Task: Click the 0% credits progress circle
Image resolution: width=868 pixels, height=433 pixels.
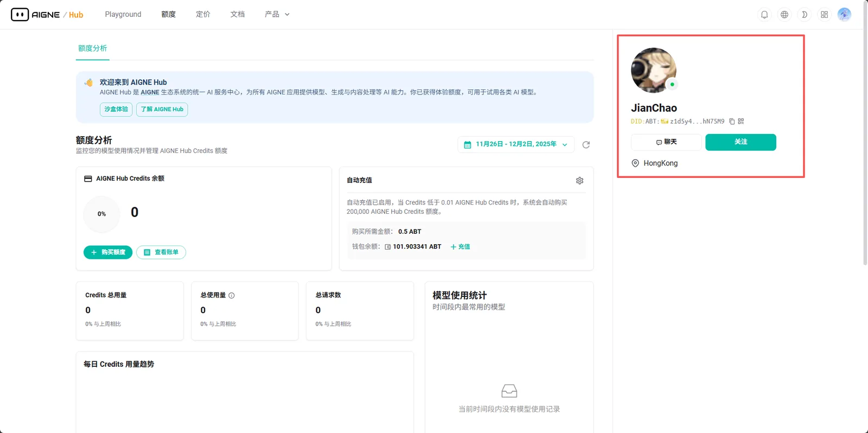Action: [x=101, y=214]
